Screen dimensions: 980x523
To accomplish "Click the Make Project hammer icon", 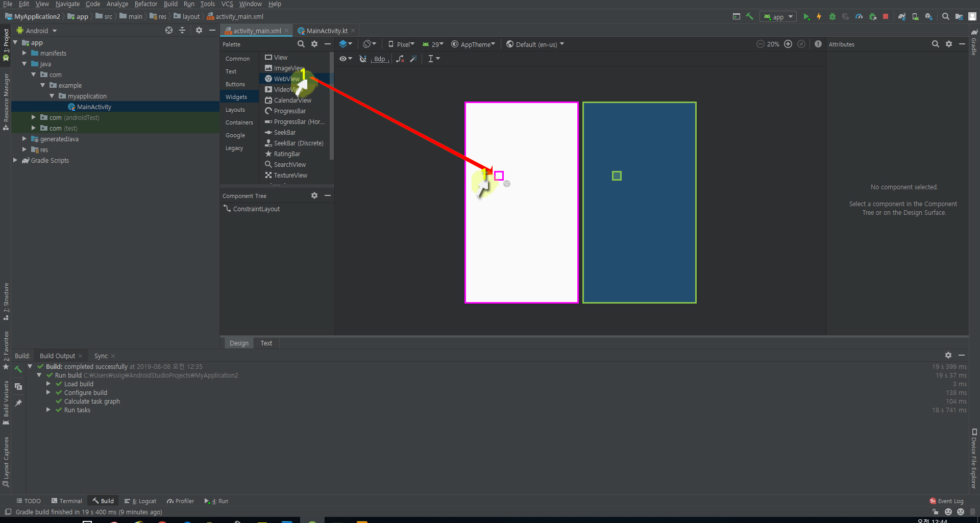I will click(749, 17).
